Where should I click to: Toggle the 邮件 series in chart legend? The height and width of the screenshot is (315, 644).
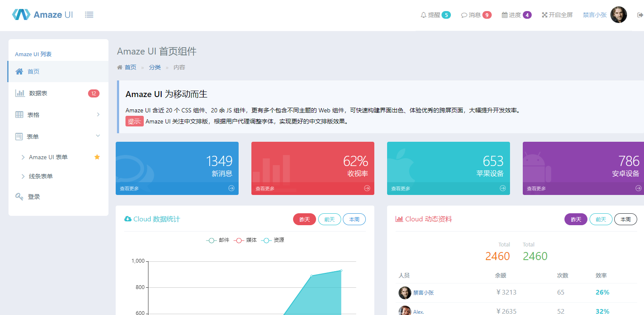(x=218, y=240)
